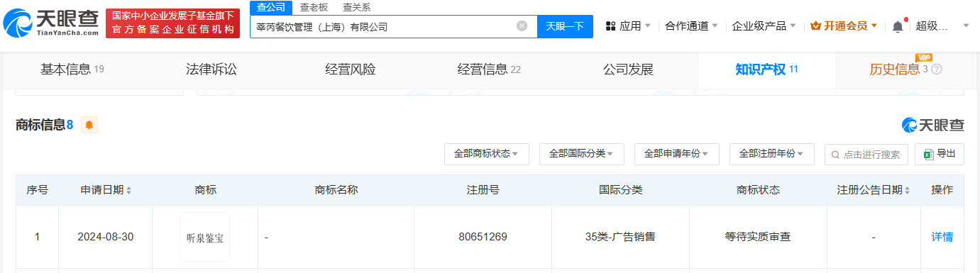
Task: Sort by 注册公告日期 arrows
Action: [x=908, y=190]
